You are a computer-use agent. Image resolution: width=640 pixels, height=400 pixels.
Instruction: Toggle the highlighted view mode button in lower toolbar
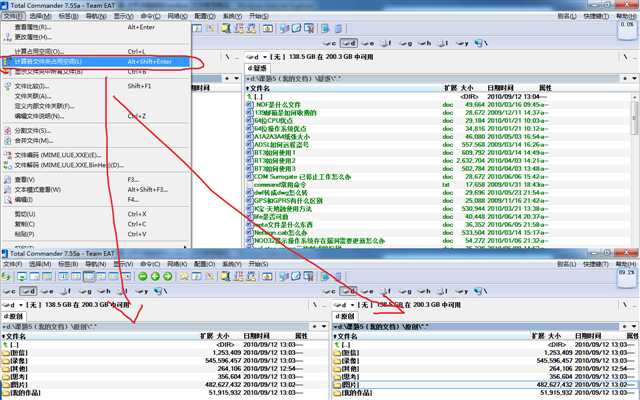89,277
